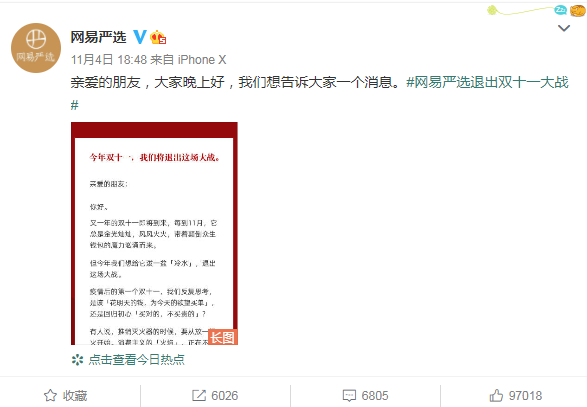Click the crown membership badge icon
The width and height of the screenshot is (587, 407).
pyautogui.click(x=158, y=37)
